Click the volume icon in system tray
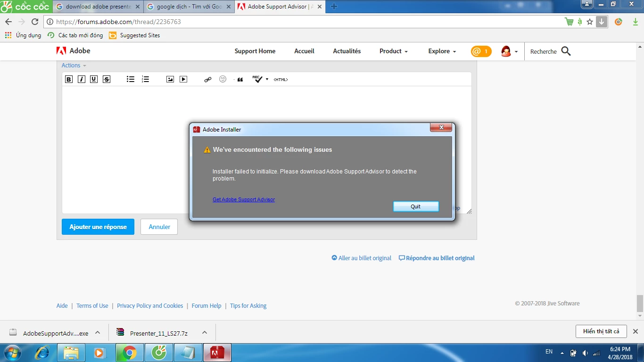Screen dimensions: 644x362 585,353
